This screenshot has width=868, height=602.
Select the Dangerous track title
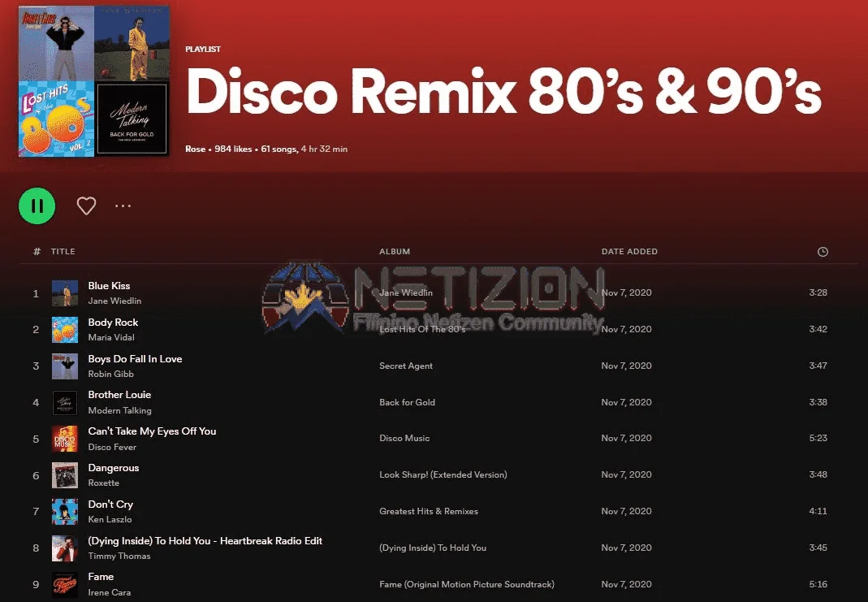click(114, 468)
